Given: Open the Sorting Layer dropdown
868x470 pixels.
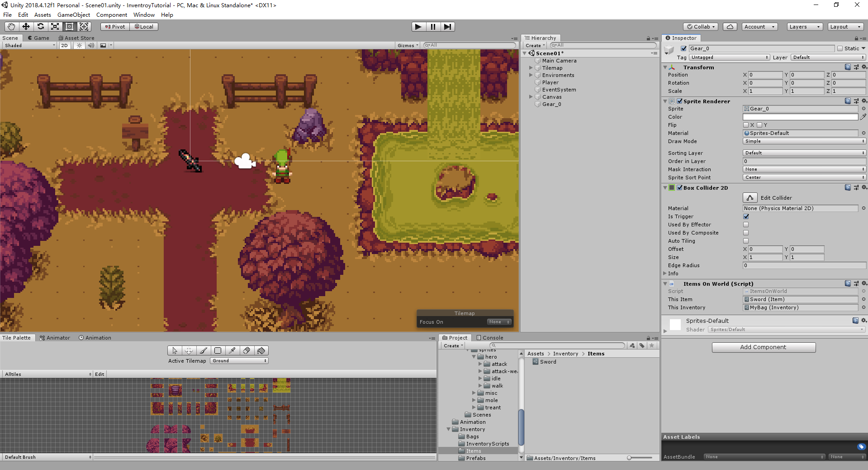Looking at the screenshot, I should [x=804, y=153].
